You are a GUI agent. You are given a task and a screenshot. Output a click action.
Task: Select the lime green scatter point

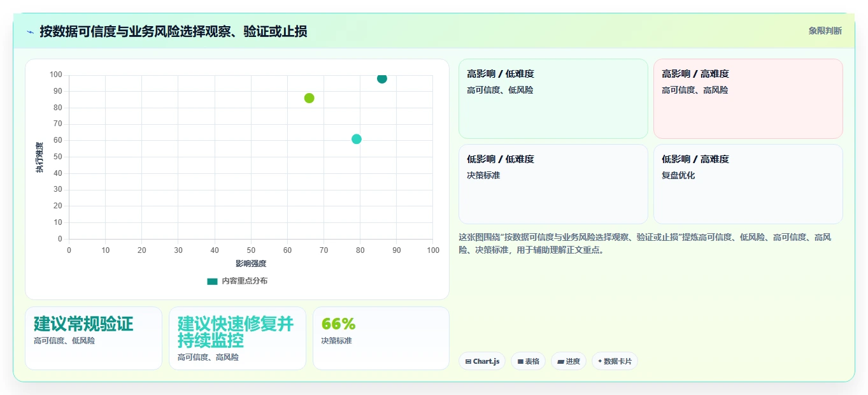[309, 98]
